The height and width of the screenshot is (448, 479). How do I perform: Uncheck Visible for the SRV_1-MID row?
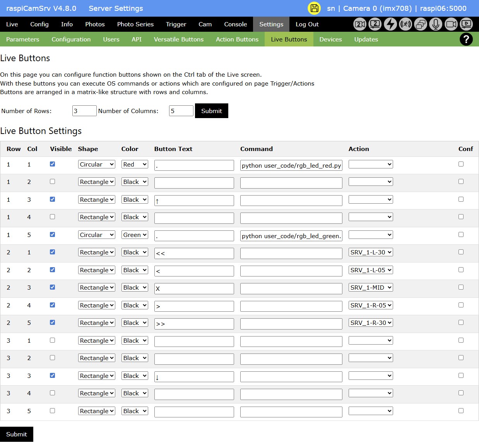[53, 287]
